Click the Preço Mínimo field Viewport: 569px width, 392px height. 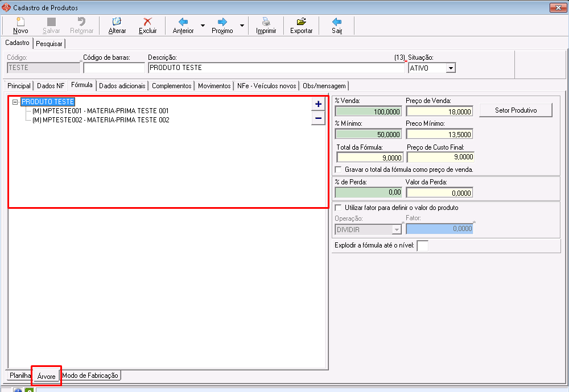[439, 134]
